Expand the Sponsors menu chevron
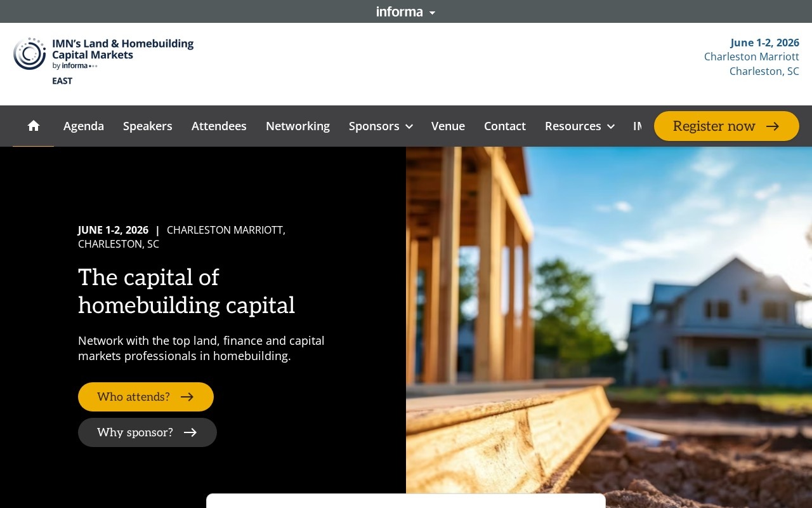This screenshot has height=508, width=812. [x=409, y=126]
